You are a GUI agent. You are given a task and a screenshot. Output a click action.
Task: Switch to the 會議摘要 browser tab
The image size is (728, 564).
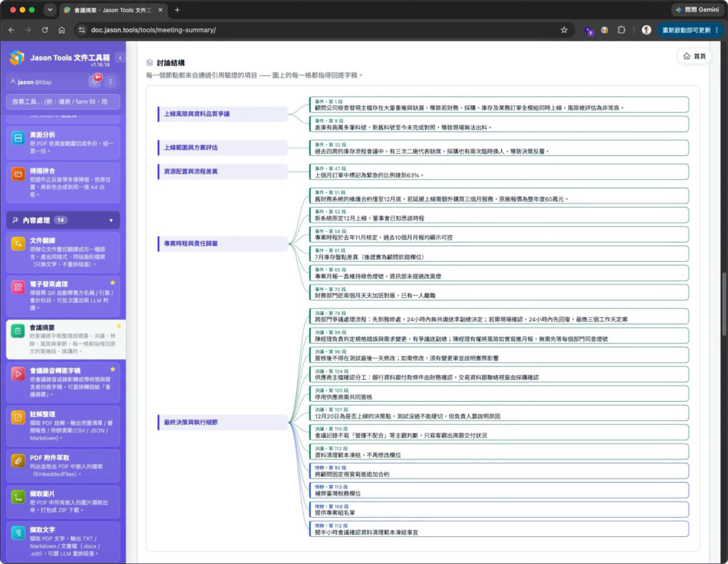click(x=114, y=10)
